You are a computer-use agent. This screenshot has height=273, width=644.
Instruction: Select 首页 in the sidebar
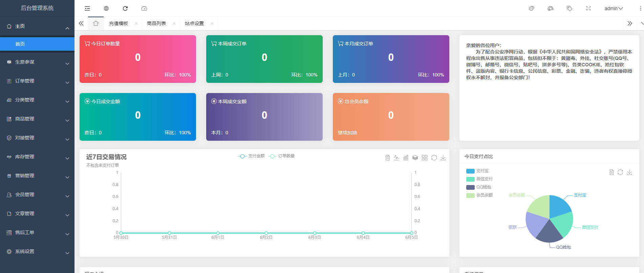[x=37, y=44]
